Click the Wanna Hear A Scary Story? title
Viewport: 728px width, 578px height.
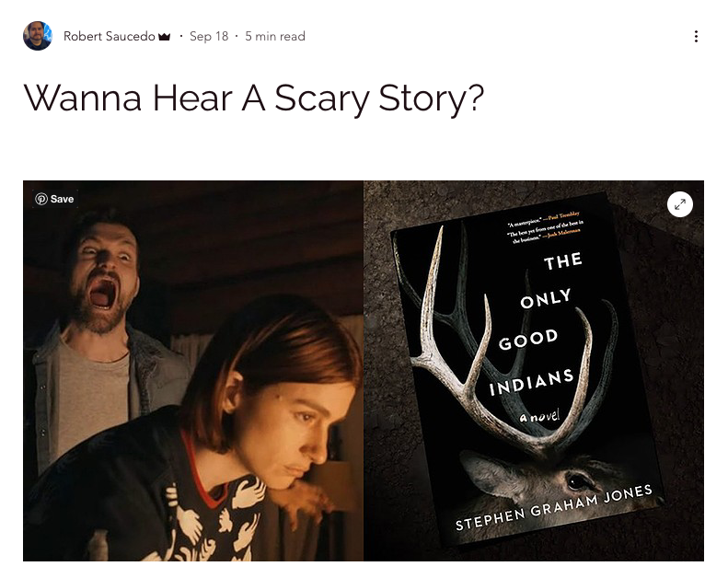(253, 98)
